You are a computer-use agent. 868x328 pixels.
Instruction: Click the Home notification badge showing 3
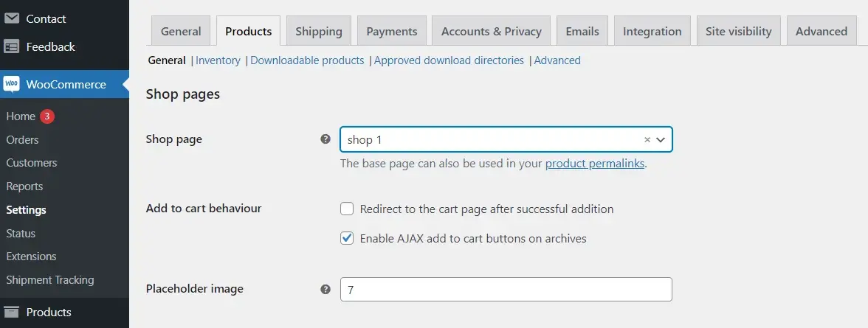click(47, 116)
